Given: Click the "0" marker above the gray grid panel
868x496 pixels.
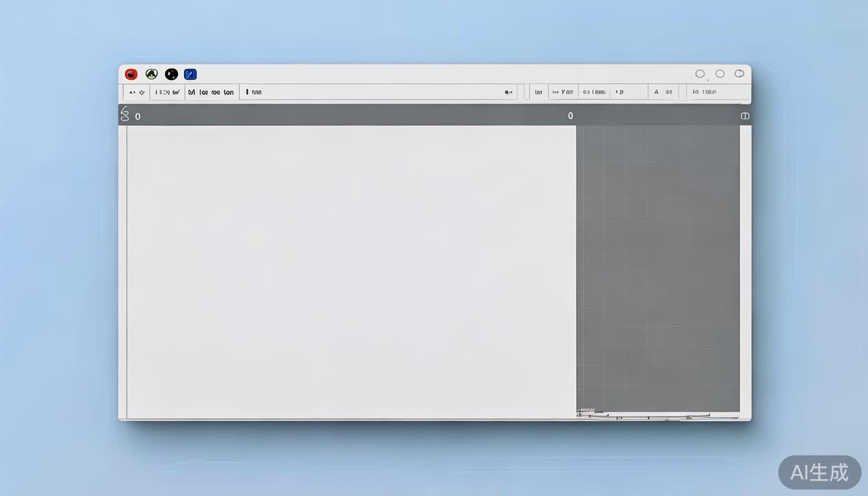Looking at the screenshot, I should (x=570, y=116).
